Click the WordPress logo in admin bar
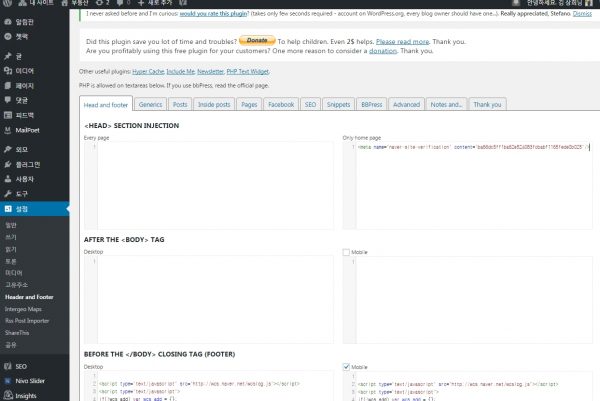The image size is (600, 401). pos(7,3)
